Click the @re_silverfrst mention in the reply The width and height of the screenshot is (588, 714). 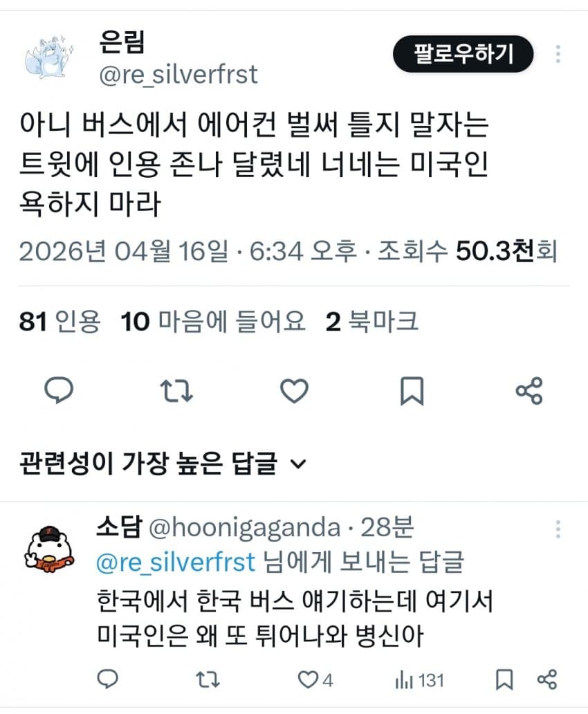(x=175, y=562)
